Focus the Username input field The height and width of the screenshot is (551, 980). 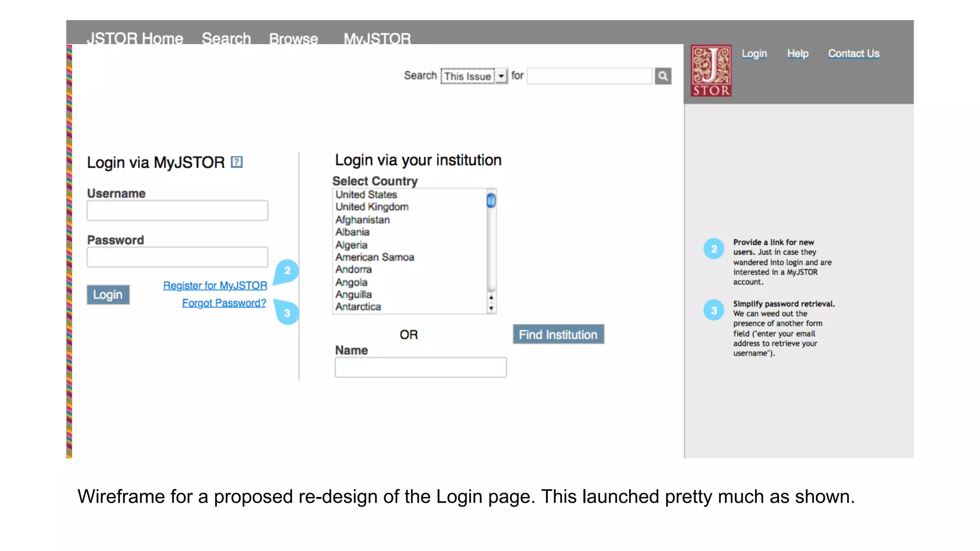point(178,210)
